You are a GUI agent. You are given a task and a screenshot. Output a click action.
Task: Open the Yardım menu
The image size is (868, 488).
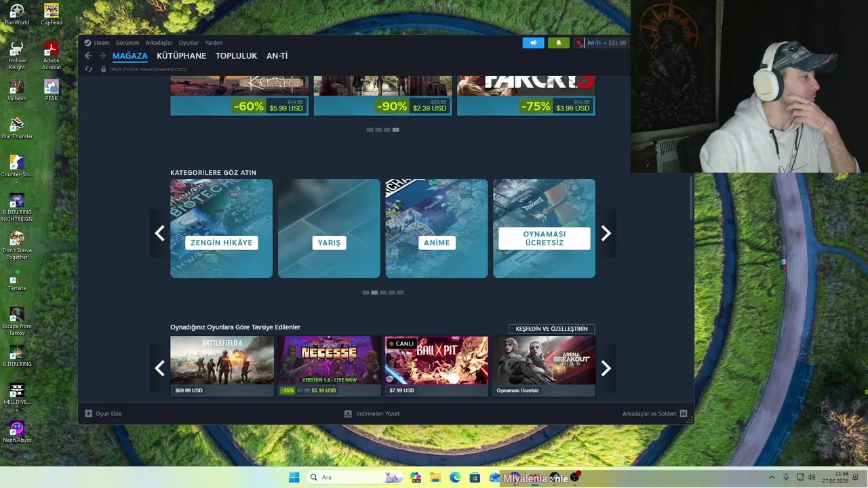click(x=214, y=43)
